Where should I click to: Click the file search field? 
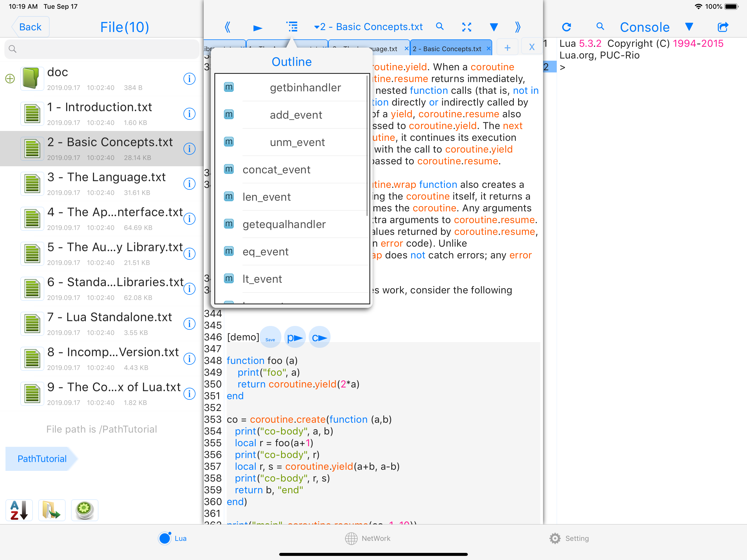click(101, 49)
